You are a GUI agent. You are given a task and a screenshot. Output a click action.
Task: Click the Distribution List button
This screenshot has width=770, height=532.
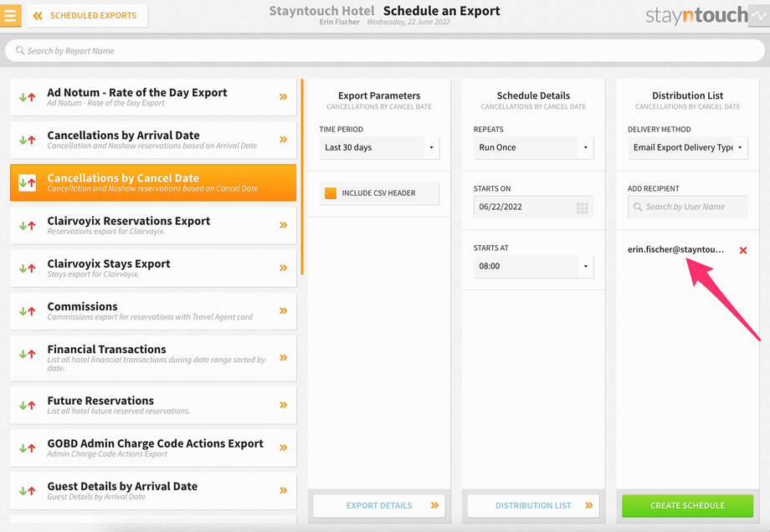click(x=533, y=505)
